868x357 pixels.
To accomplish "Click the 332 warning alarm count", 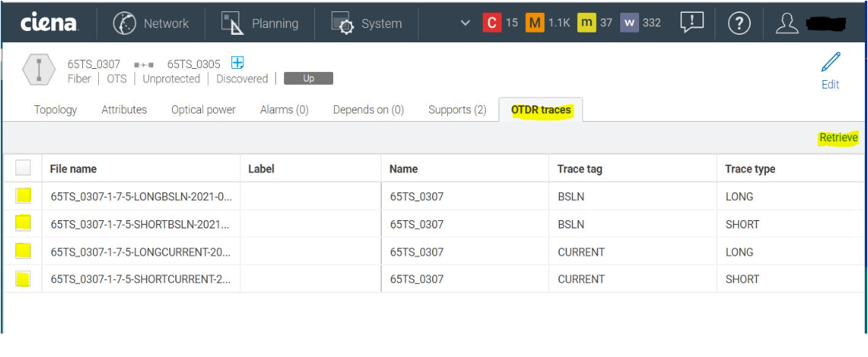I will [x=652, y=23].
